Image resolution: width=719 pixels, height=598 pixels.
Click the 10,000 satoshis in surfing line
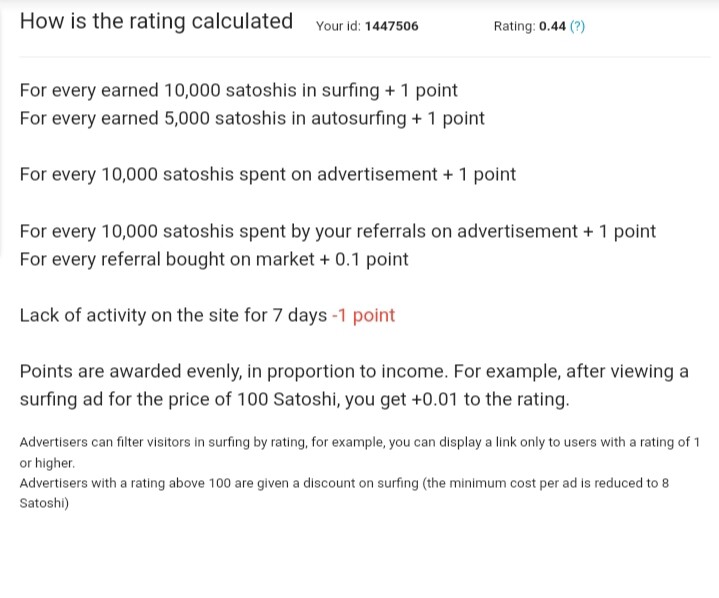click(x=238, y=90)
